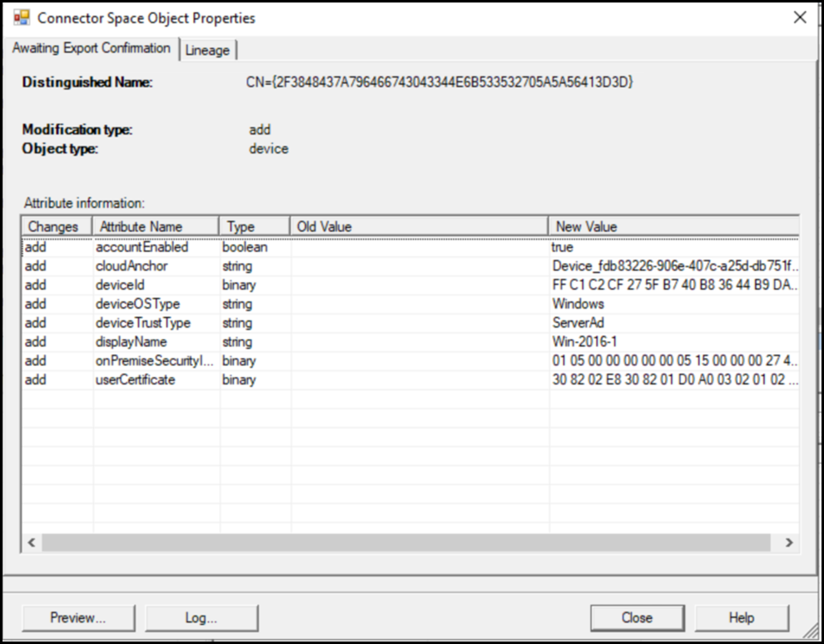Select the cloudAnchor attribute row
The height and width of the screenshot is (644, 824).
[132, 266]
